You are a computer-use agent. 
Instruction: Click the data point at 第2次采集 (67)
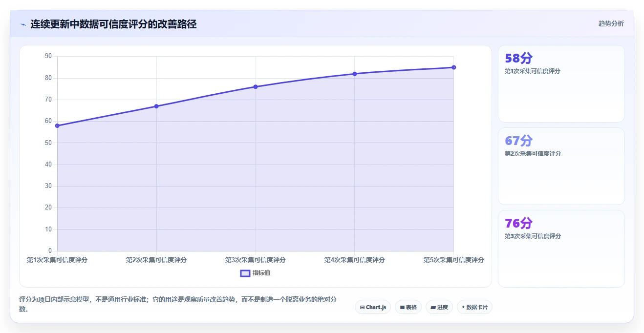(156, 106)
